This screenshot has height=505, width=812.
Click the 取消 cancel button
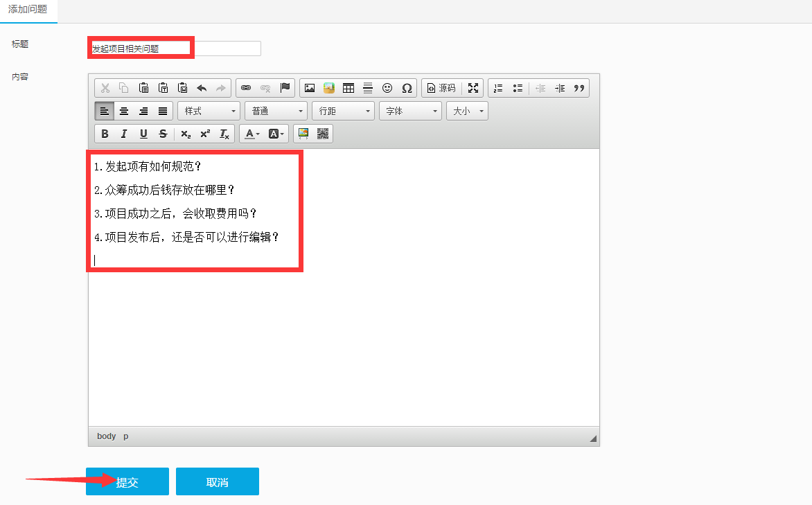click(x=218, y=482)
